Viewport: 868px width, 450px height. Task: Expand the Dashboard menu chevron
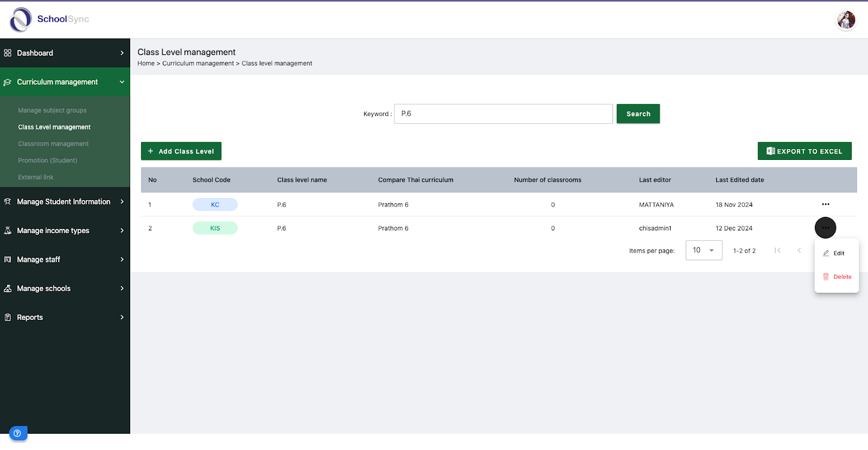pos(122,53)
